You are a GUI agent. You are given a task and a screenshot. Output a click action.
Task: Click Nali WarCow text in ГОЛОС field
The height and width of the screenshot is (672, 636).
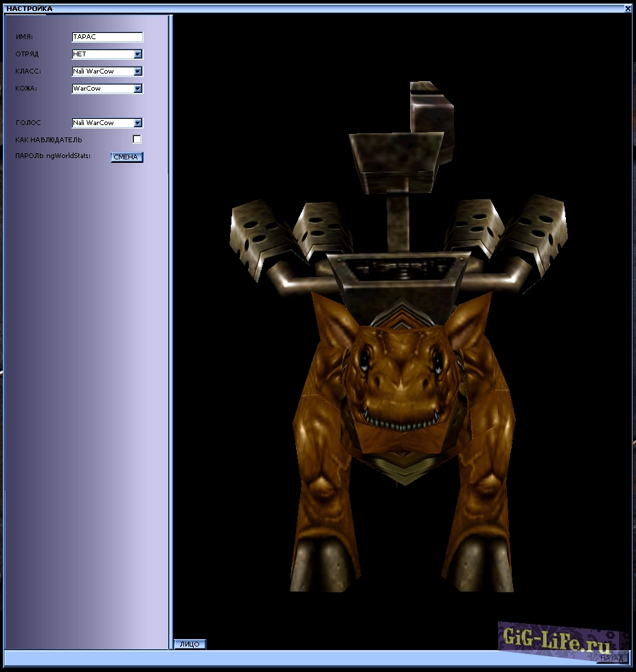pyautogui.click(x=93, y=123)
